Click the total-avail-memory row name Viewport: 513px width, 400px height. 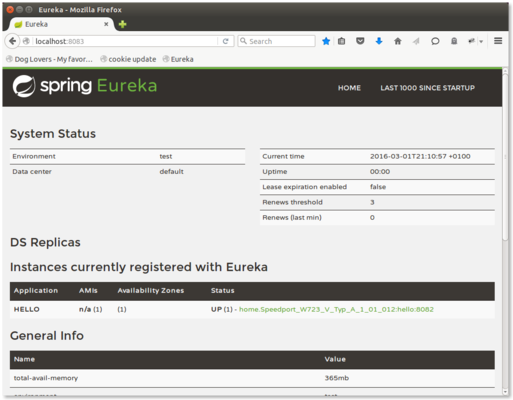pos(46,378)
